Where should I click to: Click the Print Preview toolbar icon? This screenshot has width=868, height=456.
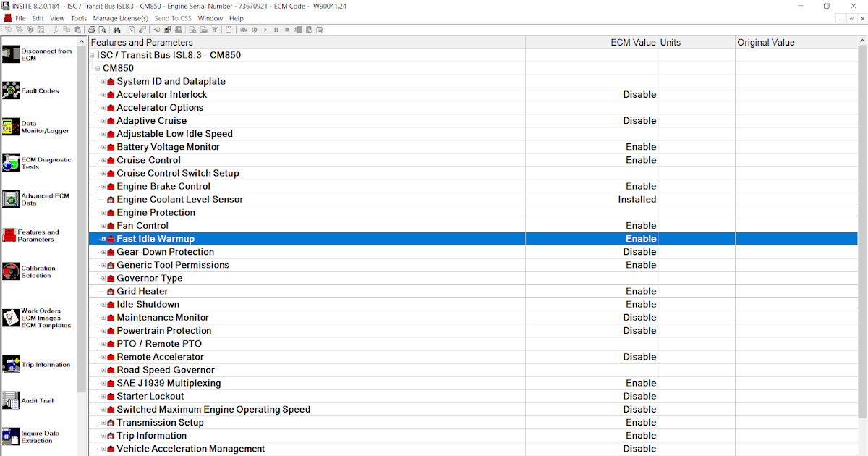tap(103, 30)
